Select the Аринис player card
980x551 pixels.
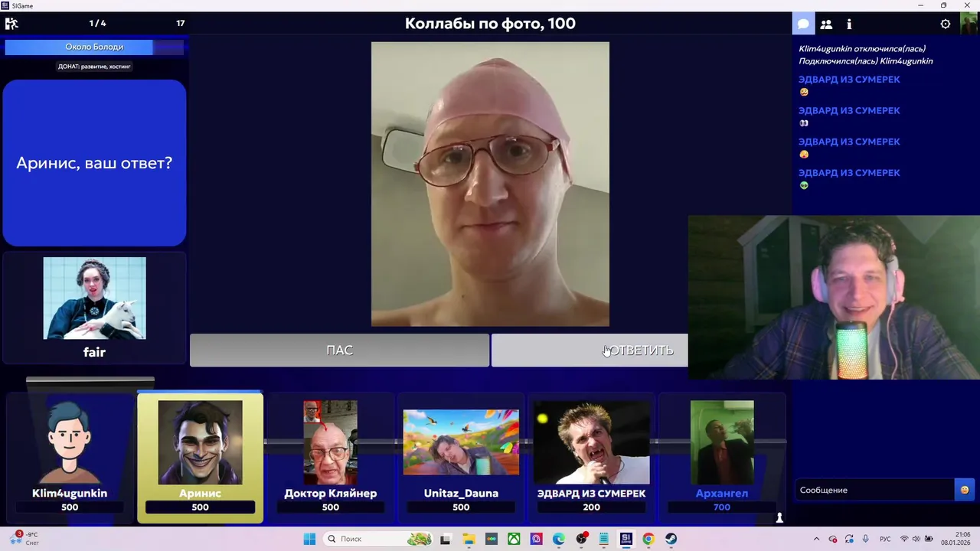[200, 458]
